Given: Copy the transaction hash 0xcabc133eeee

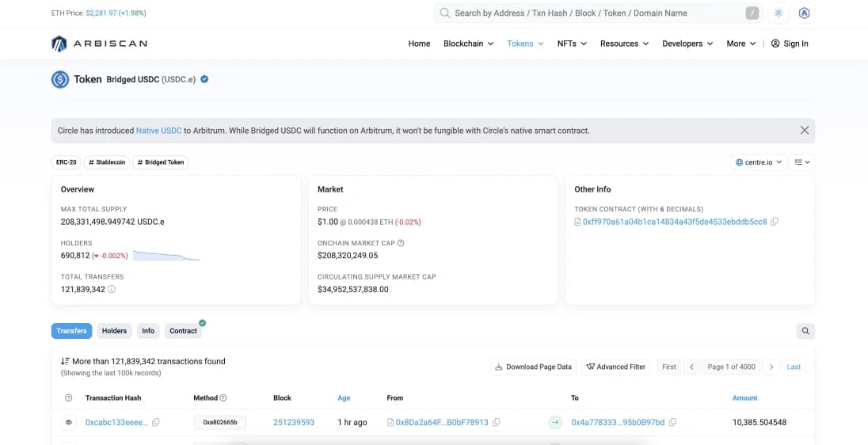Looking at the screenshot, I should coord(156,423).
